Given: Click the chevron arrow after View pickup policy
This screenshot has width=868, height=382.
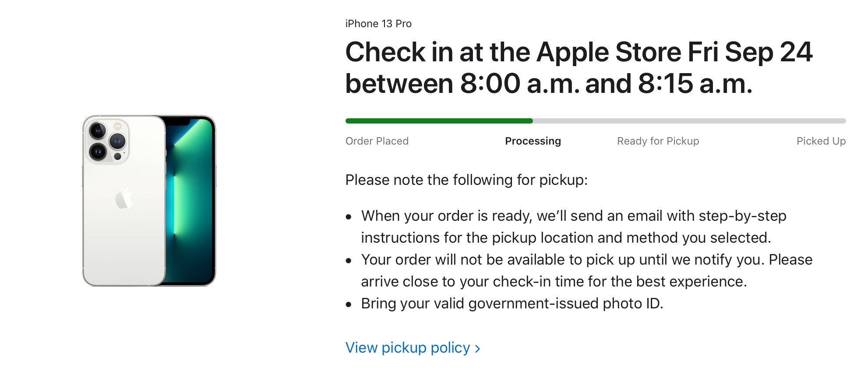Looking at the screenshot, I should tap(478, 349).
